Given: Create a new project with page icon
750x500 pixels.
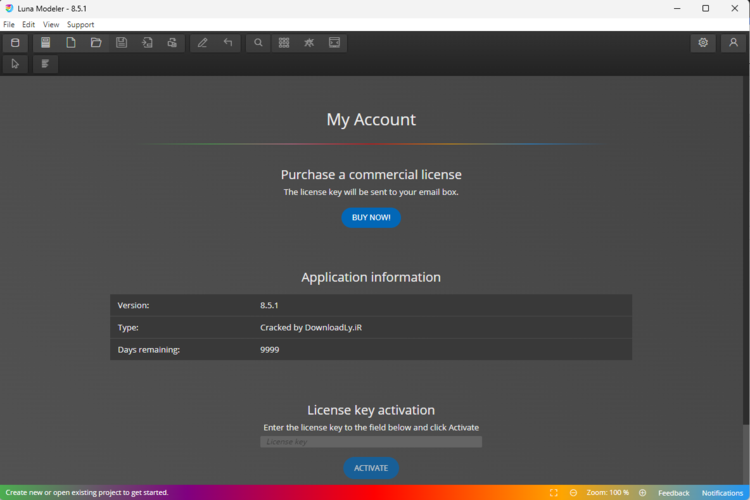Looking at the screenshot, I should tap(71, 43).
